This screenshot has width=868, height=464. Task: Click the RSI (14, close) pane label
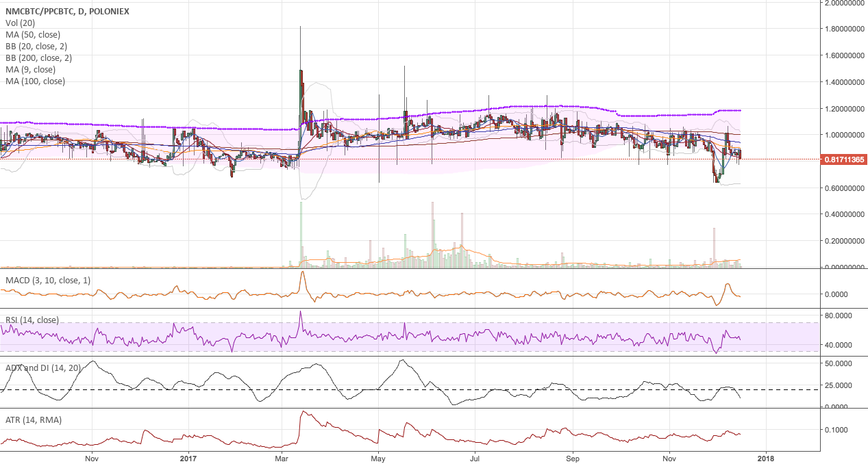32,320
